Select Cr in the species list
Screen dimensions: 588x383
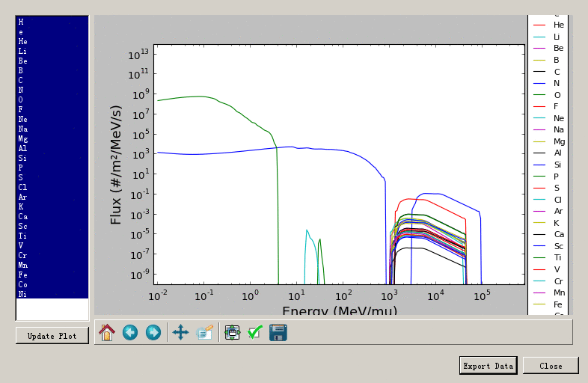point(52,256)
